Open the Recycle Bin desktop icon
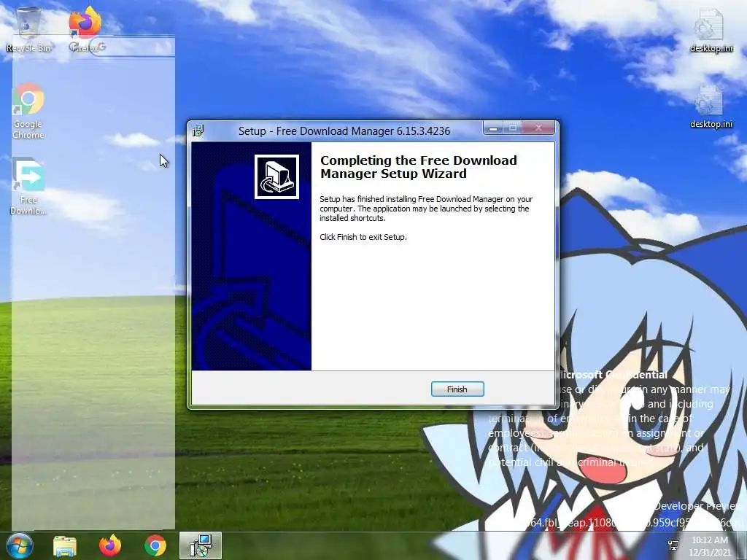This screenshot has height=560, width=747. [28, 29]
